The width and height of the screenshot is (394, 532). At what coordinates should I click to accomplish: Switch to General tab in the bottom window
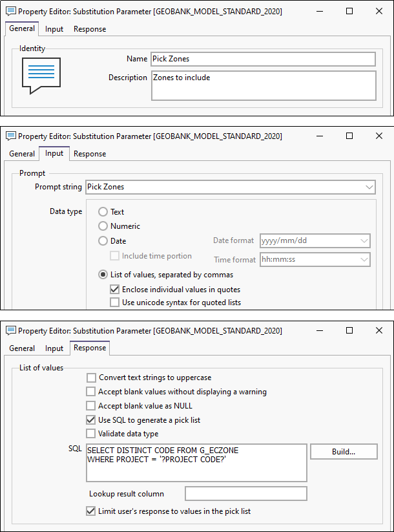22,348
